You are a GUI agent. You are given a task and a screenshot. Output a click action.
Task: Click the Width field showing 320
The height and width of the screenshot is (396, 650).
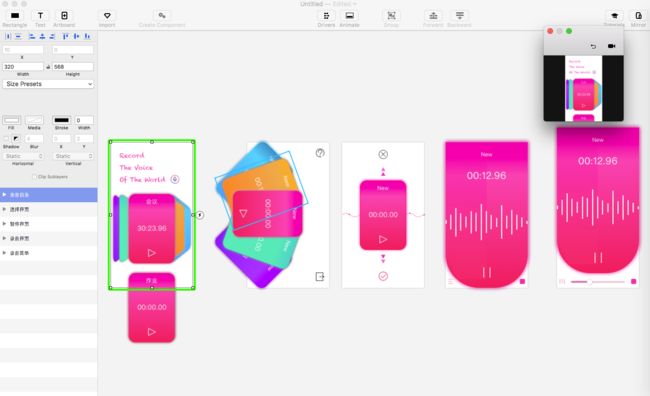(x=23, y=67)
